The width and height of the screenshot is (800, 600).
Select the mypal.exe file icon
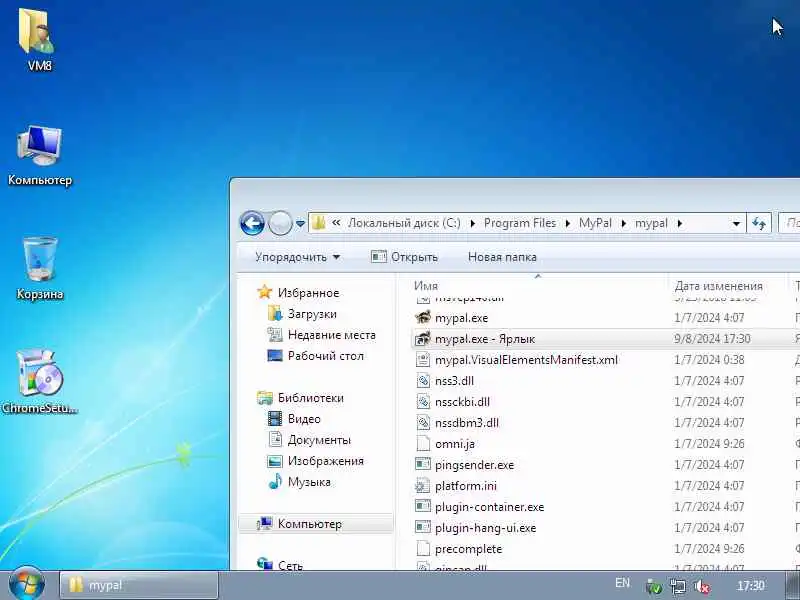click(x=423, y=318)
